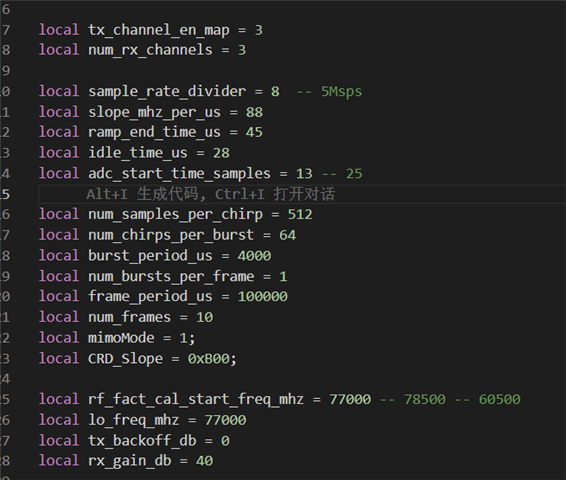The image size is (566, 480).
Task: Click the tx_backoff_db value 0
Action: tap(225, 441)
